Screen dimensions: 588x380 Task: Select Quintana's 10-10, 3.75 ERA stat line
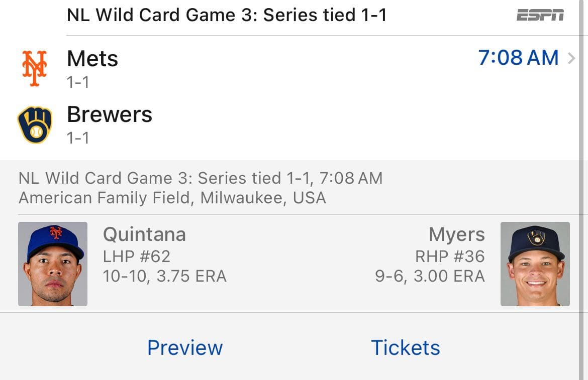(x=164, y=276)
